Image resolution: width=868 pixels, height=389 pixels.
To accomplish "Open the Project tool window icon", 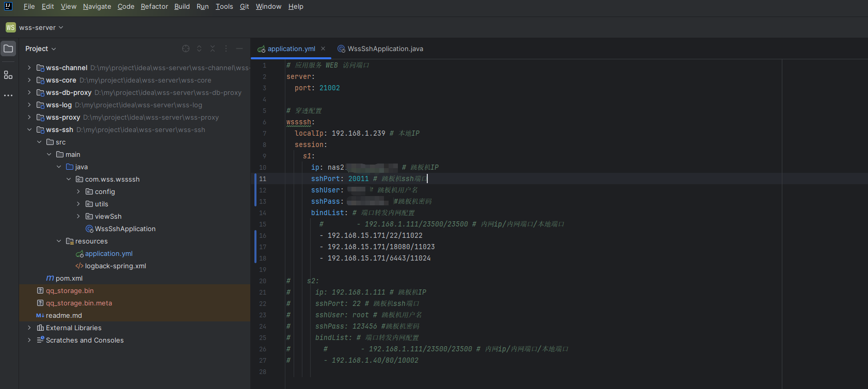I will (x=8, y=48).
